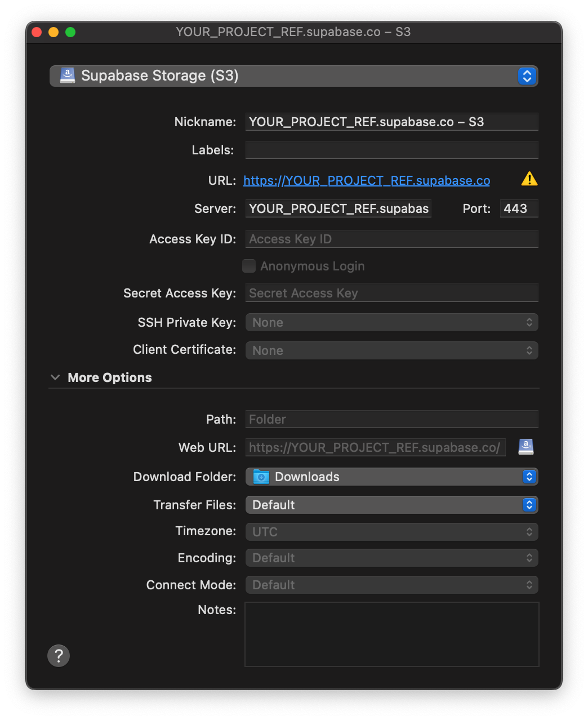Screen dimensions: 588x720
Task: Click into the Web URL field
Action: 376,447
